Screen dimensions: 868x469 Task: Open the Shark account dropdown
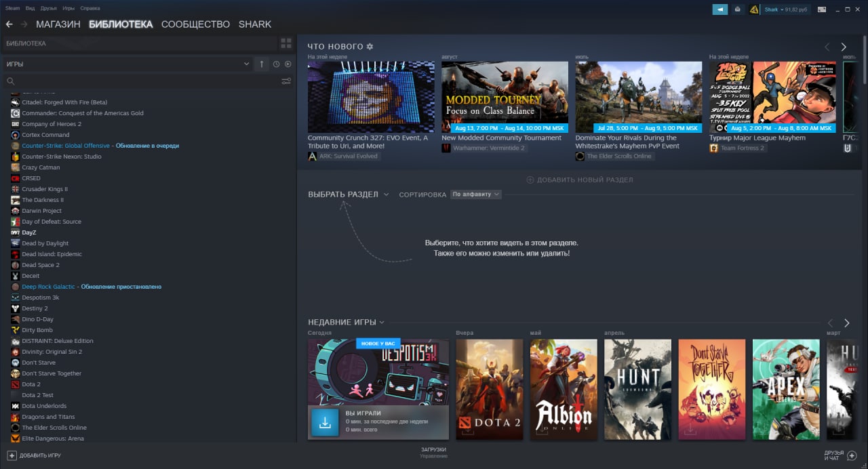786,9
